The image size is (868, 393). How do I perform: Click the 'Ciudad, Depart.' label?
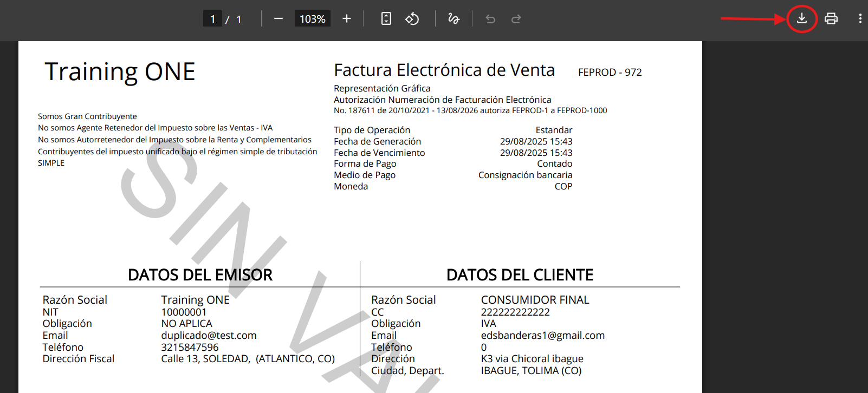point(407,371)
